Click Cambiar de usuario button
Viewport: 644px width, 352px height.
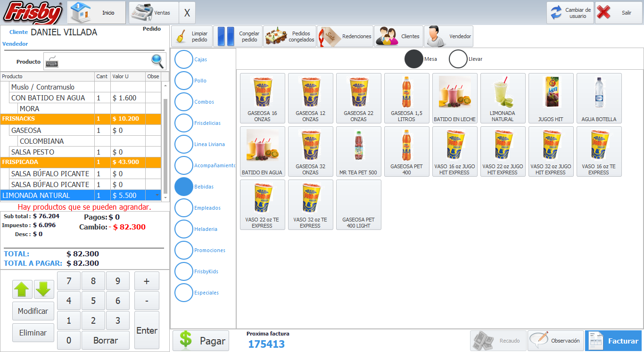point(570,13)
